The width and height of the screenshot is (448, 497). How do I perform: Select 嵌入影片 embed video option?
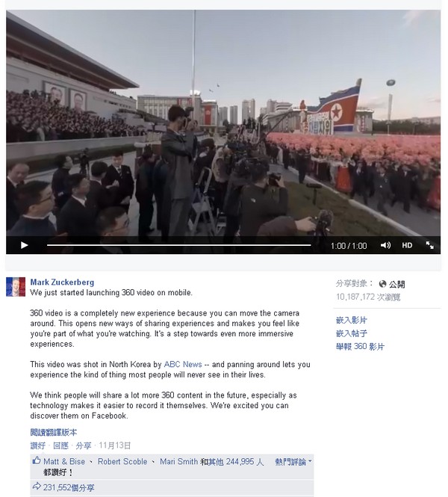[x=351, y=320]
